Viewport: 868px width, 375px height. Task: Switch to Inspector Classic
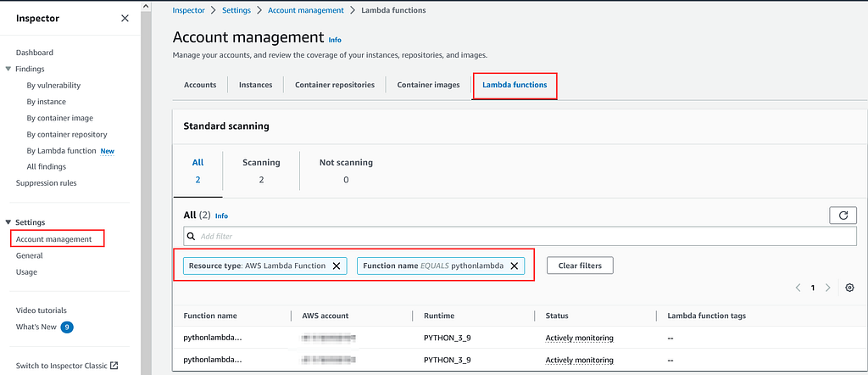point(61,366)
